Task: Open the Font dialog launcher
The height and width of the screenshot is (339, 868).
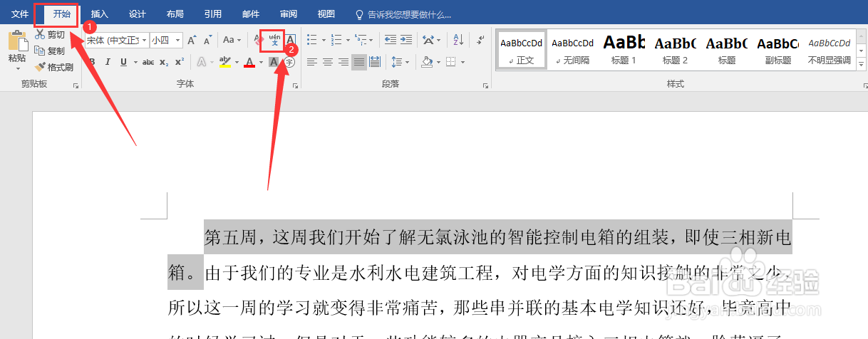Action: coord(295,86)
